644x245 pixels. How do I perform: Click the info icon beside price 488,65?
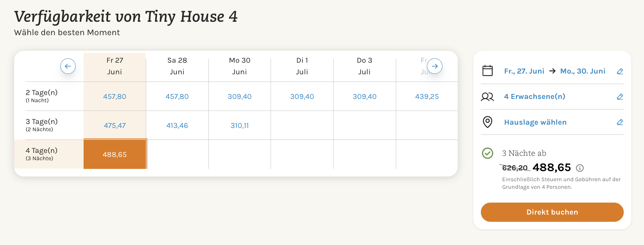580,168
